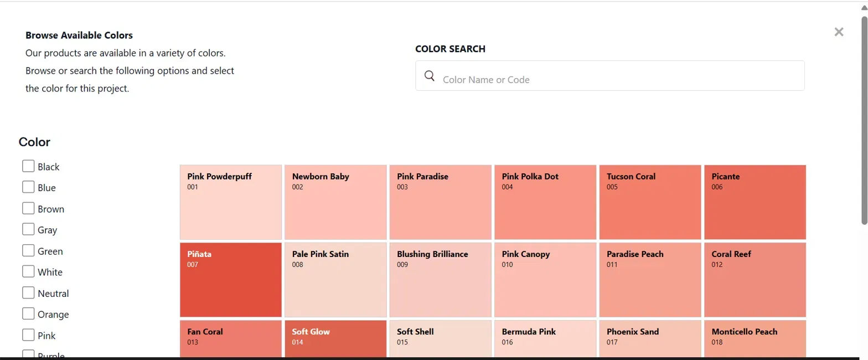Enable the Brown color filter
Screen dimensions: 868x360
[28, 208]
